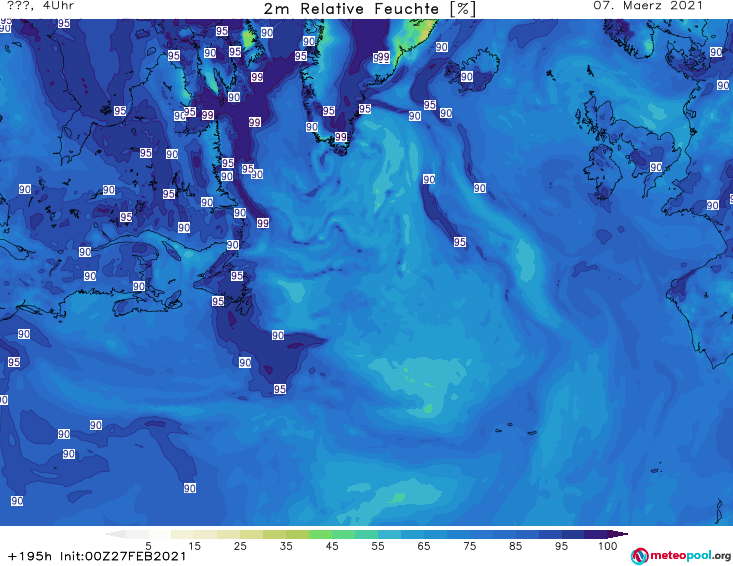
Task: Click the colorbar label "100"
Action: 607,546
